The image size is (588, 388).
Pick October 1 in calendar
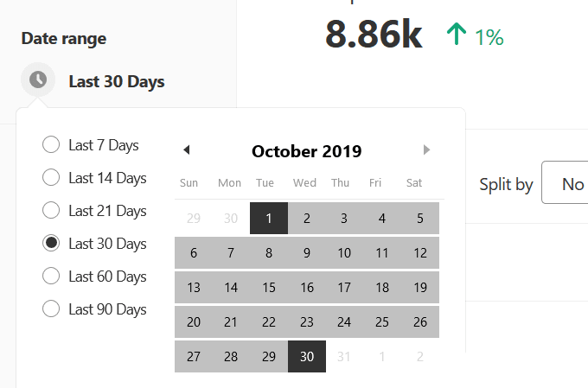(x=269, y=219)
